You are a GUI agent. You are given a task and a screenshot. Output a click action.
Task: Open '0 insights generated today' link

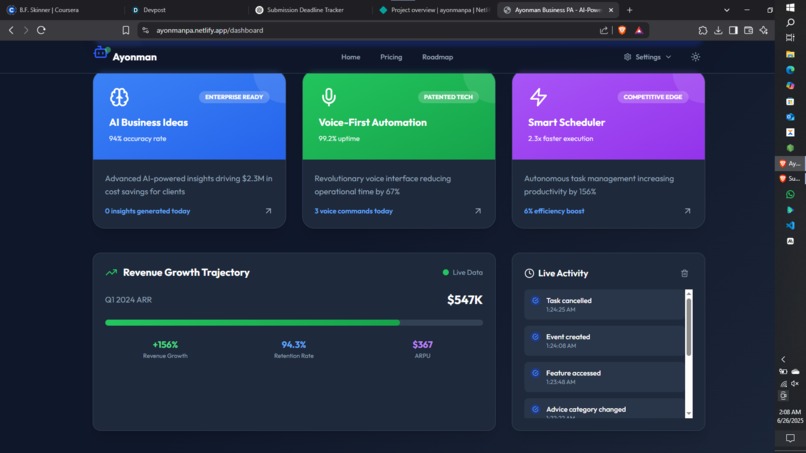pos(148,211)
